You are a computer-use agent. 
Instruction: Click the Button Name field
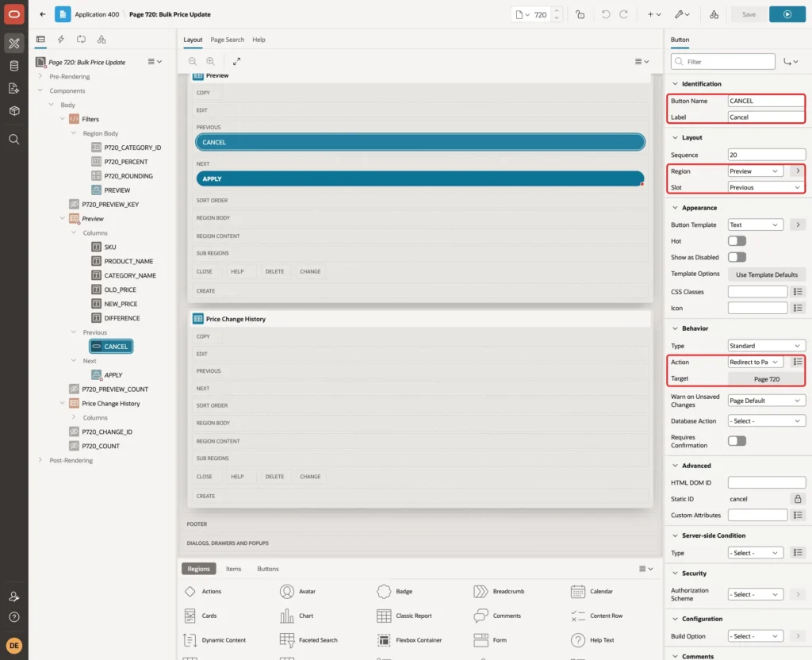[x=767, y=101]
